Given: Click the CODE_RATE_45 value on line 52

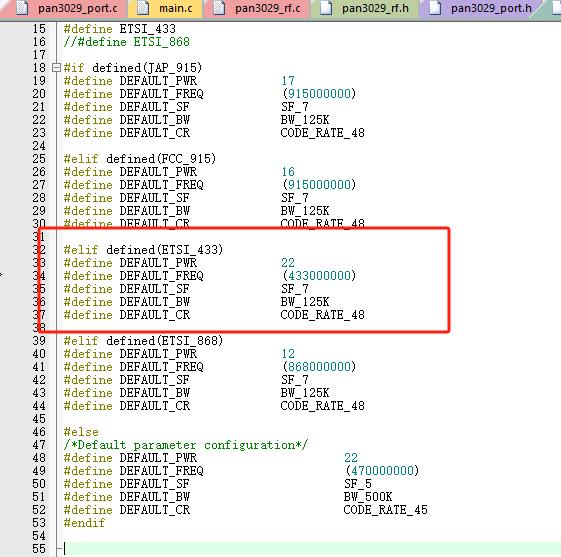Looking at the screenshot, I should coord(385,510).
